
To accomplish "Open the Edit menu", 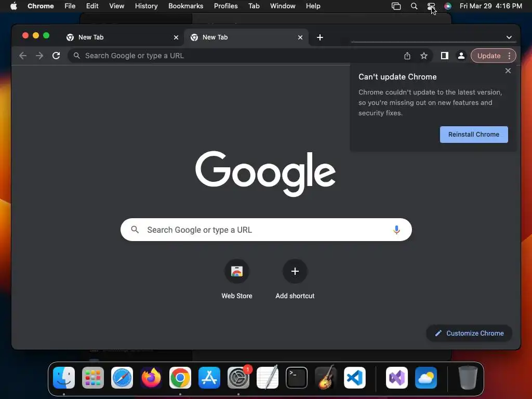I will (x=92, y=6).
